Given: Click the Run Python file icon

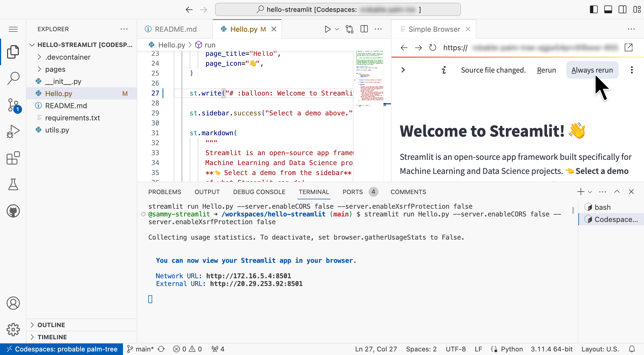Looking at the screenshot, I should pos(327,29).
